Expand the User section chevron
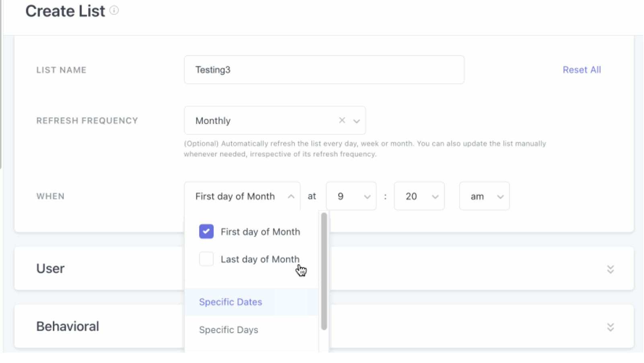 pos(610,269)
